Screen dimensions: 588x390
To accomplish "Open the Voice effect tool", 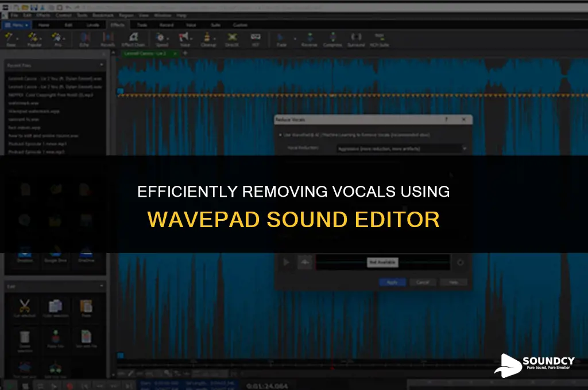I will click(184, 40).
